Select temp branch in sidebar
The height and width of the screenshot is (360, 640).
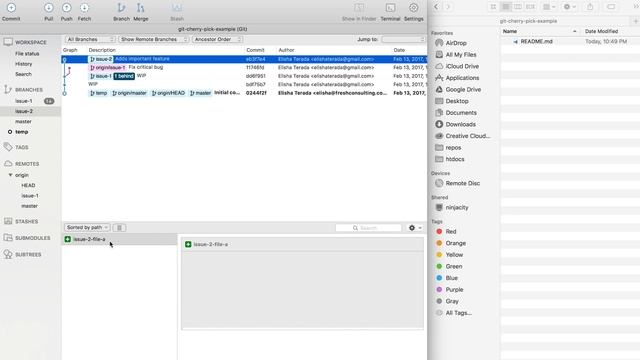[22, 132]
